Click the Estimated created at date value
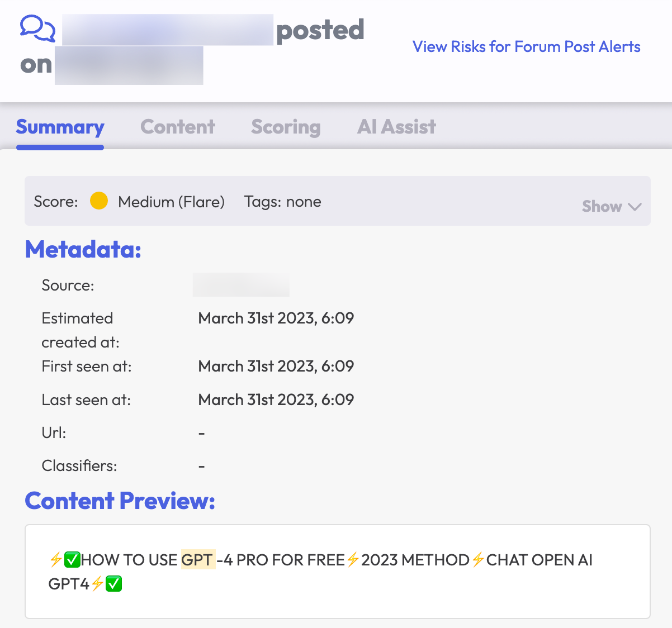The height and width of the screenshot is (628, 672). click(276, 318)
